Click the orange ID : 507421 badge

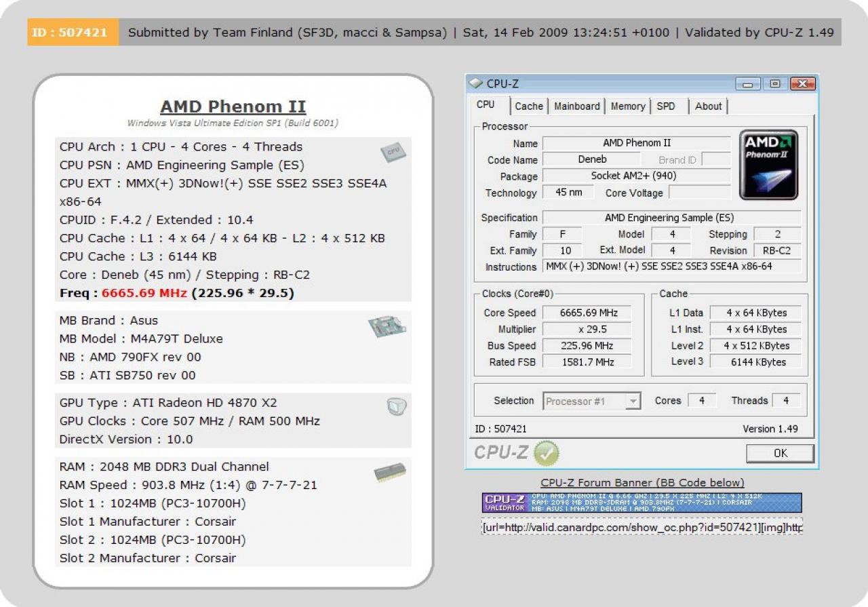pyautogui.click(x=73, y=32)
